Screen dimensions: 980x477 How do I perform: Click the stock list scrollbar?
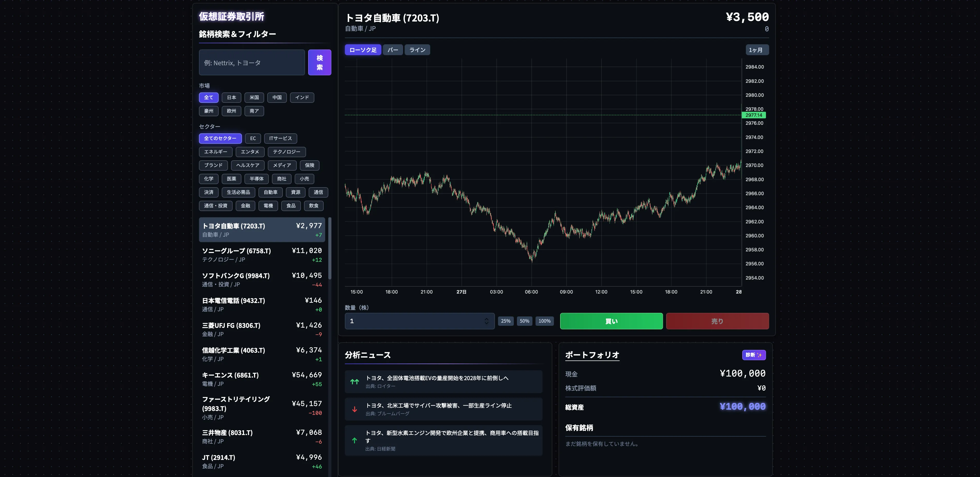tap(330, 248)
